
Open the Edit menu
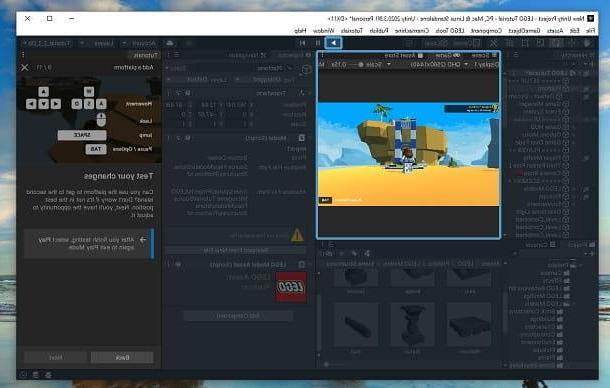pyautogui.click(x=575, y=30)
